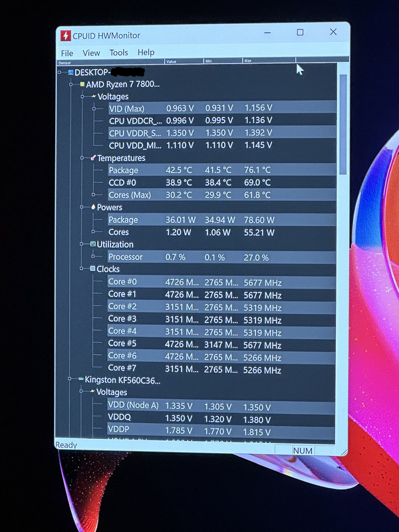Click the Ready status bar text
This screenshot has height=532, width=399.
pyautogui.click(x=66, y=445)
